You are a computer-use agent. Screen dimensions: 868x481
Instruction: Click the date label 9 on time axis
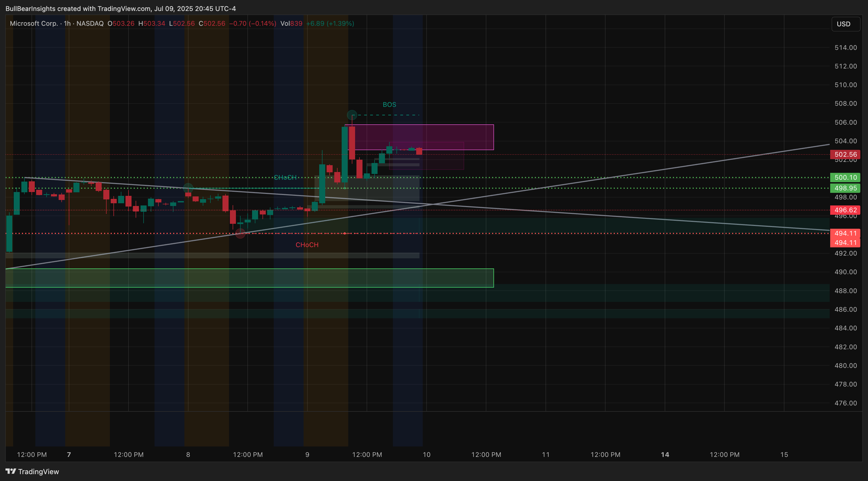coord(307,455)
